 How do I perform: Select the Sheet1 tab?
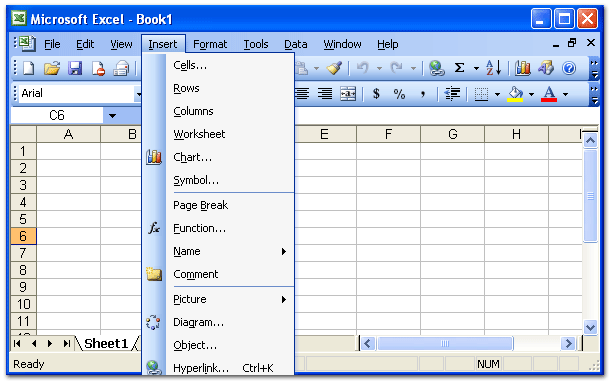[x=106, y=344]
